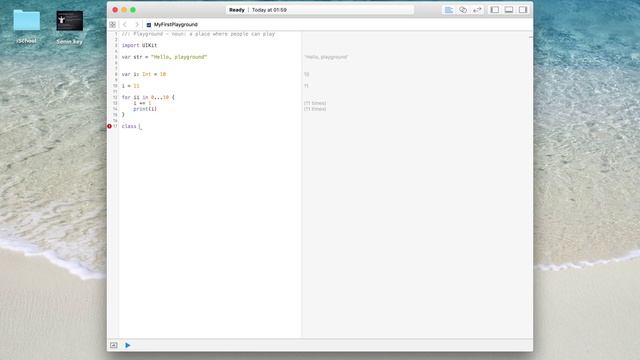640x360 pixels.
Task: Click the for ii in 0...10 line
Action: 148,97
